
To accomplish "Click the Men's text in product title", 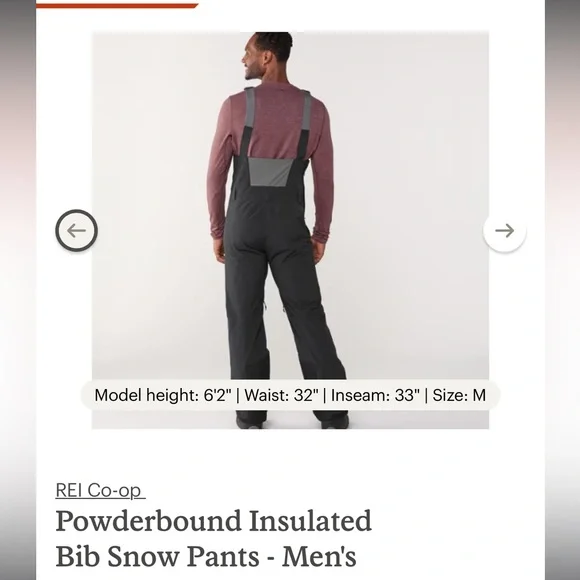I will tap(319, 556).
